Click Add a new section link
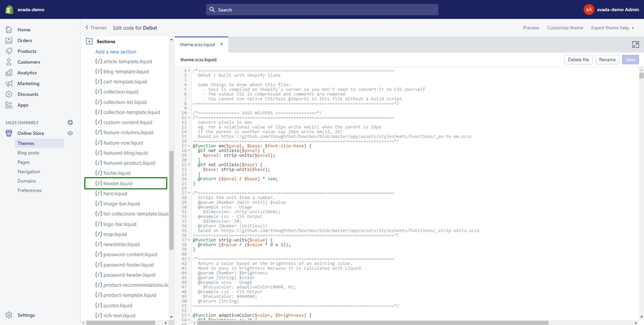Viewport: 644px width, 325px height. [x=116, y=52]
